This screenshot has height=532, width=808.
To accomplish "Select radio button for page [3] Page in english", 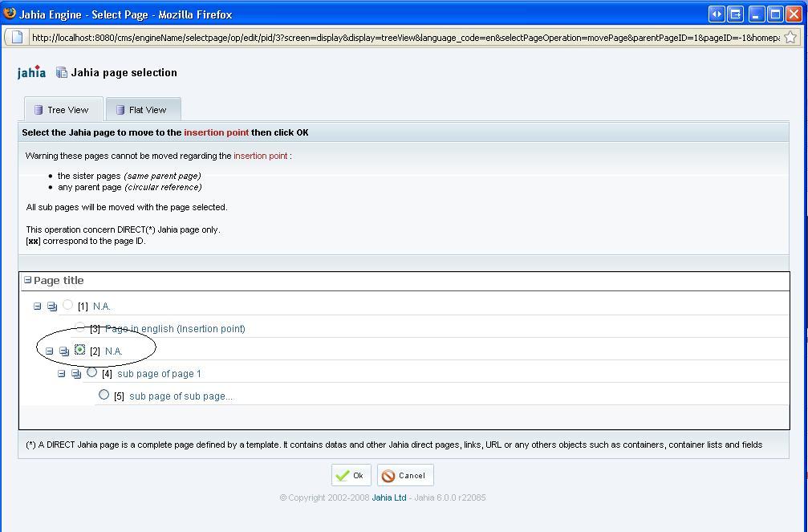I will point(80,327).
